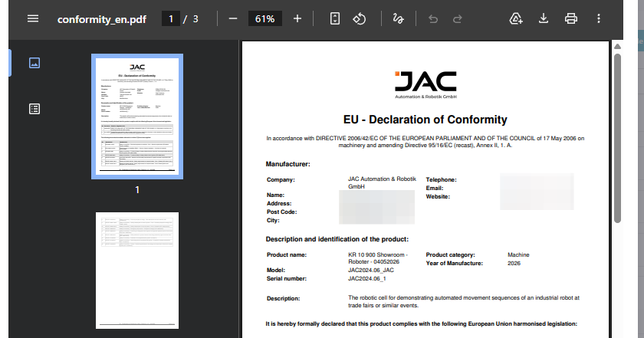
Task: Click the JAC Automation & Robotik company value
Action: (x=382, y=182)
